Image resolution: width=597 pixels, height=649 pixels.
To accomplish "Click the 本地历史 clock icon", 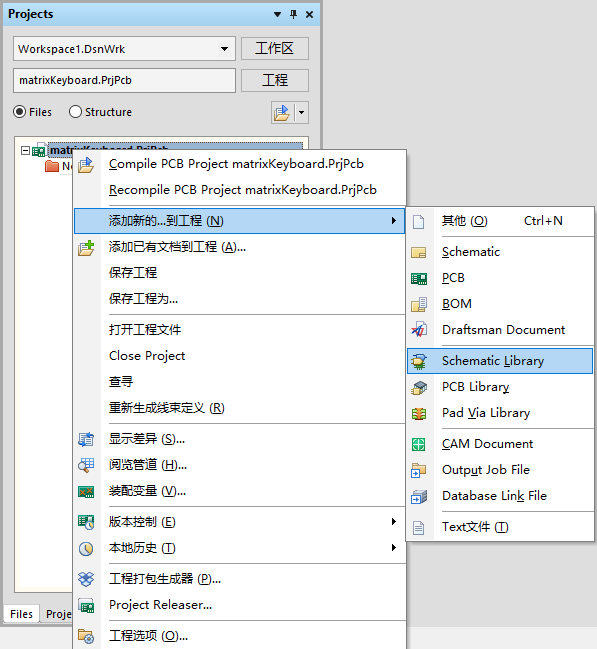I will coord(86,548).
